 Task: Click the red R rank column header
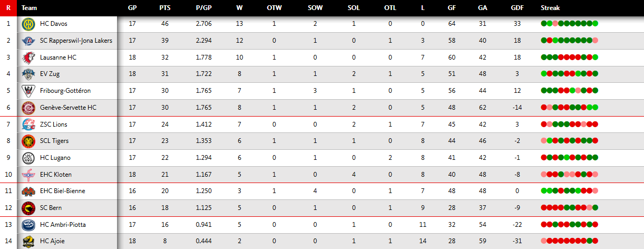8,8
